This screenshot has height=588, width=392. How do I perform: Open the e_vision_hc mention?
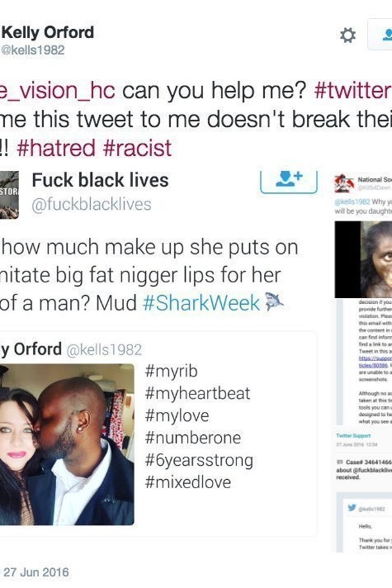coord(57,91)
